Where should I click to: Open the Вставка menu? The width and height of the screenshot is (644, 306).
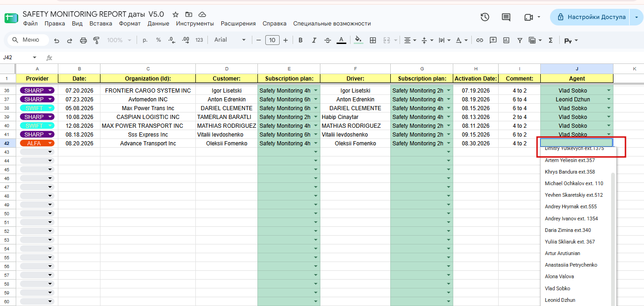(101, 24)
